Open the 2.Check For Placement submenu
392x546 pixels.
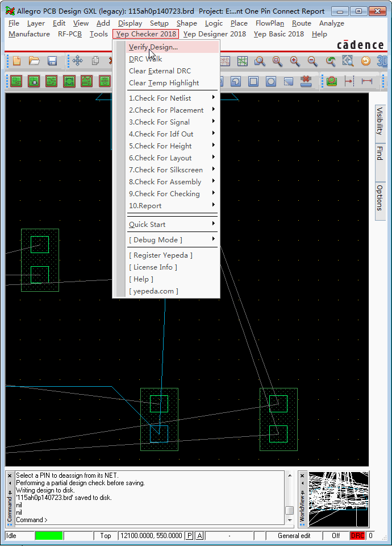(x=172, y=110)
